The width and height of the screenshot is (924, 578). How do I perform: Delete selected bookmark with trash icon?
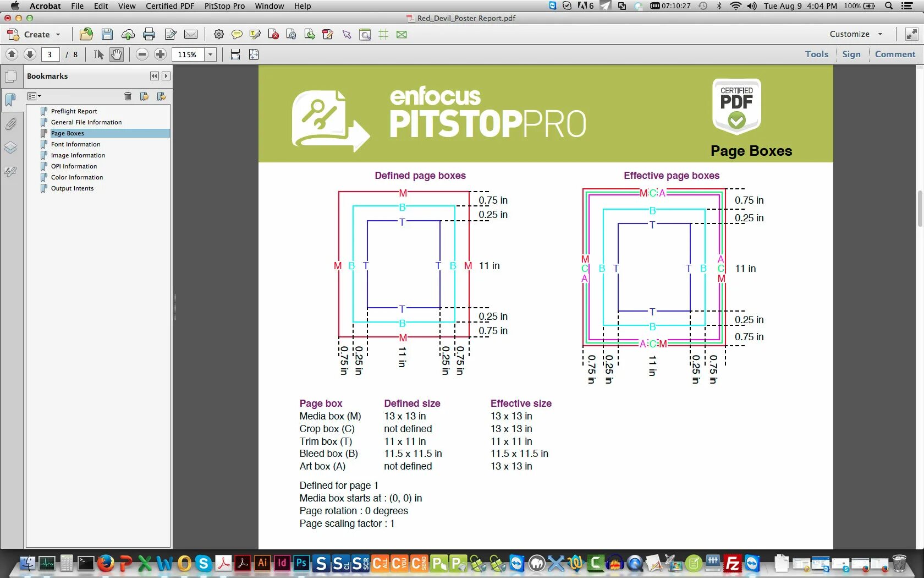point(128,96)
